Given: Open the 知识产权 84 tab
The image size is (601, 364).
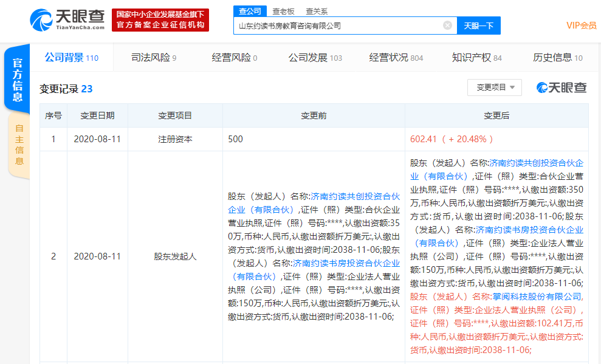Looking at the screenshot, I should 477,58.
